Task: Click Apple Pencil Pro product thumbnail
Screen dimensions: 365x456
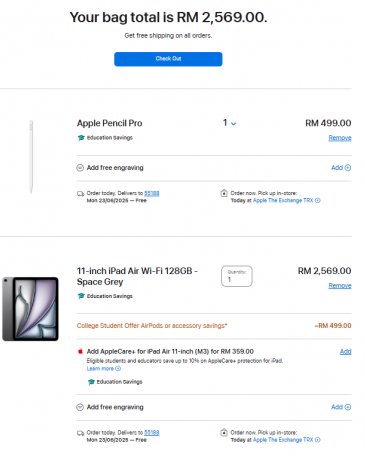Action: tap(31, 157)
